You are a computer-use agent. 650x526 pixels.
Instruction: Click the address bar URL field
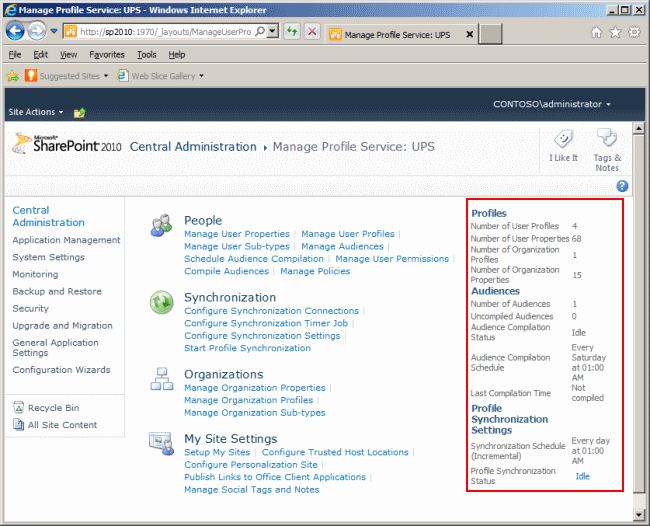[165, 32]
